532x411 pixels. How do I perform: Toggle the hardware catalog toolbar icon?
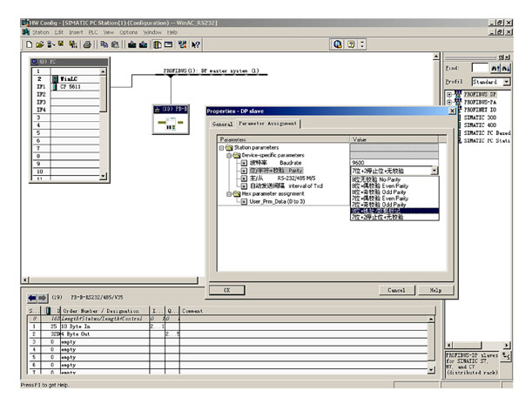(157, 44)
